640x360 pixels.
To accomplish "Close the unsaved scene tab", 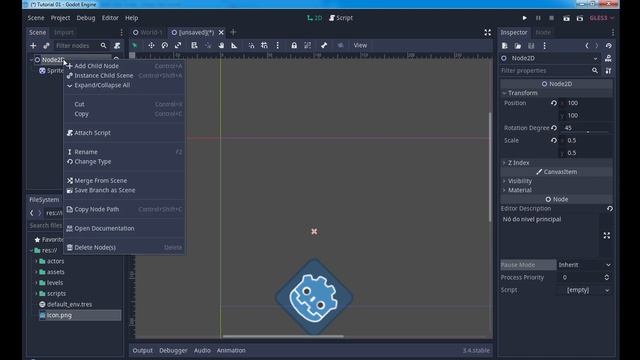I will click(x=221, y=32).
